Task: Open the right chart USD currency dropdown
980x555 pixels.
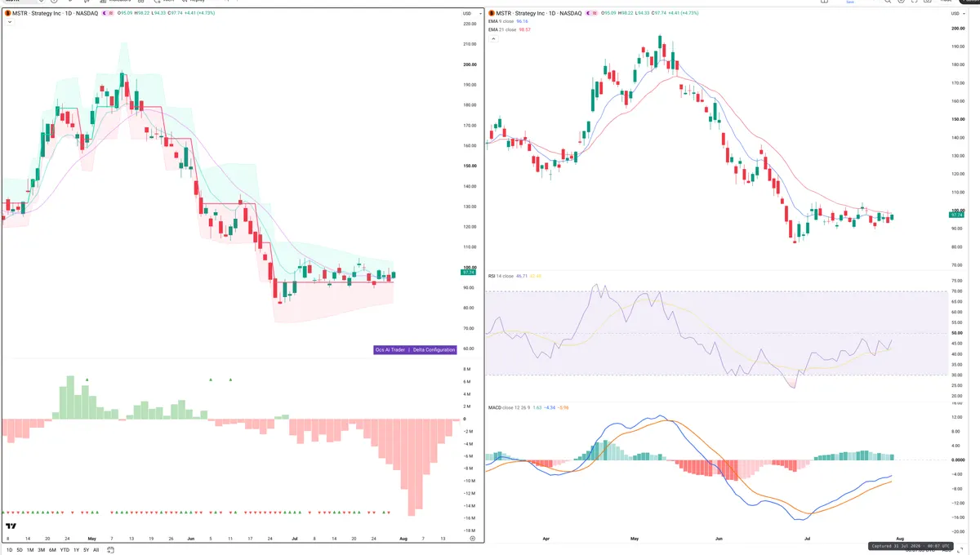Action: (x=958, y=14)
